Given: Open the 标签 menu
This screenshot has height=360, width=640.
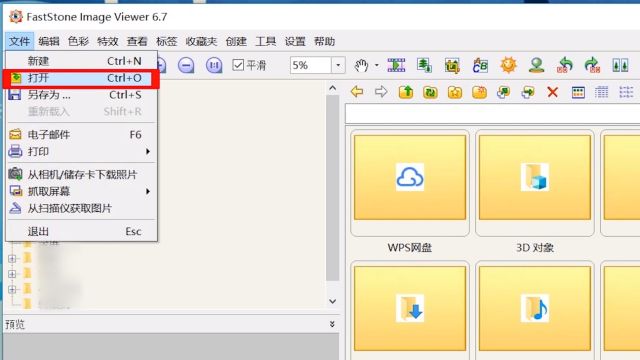Looking at the screenshot, I should click(x=167, y=41).
